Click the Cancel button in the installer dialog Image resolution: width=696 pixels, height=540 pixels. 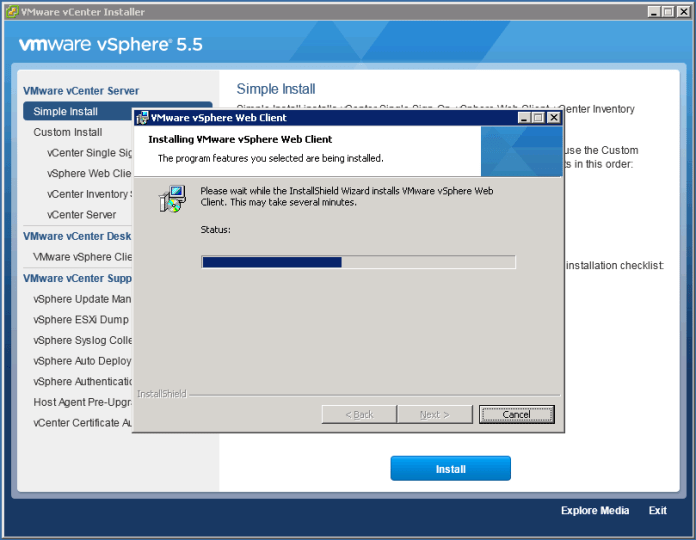(x=516, y=414)
